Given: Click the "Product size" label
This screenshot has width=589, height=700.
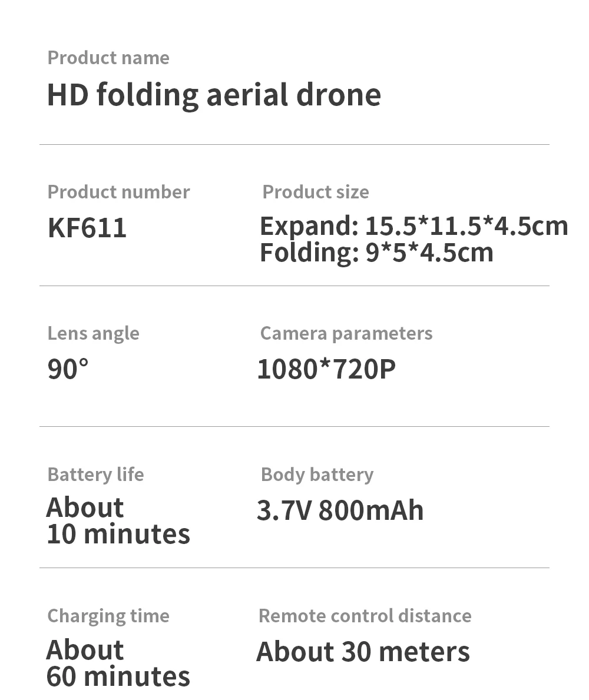Looking at the screenshot, I should (316, 192).
